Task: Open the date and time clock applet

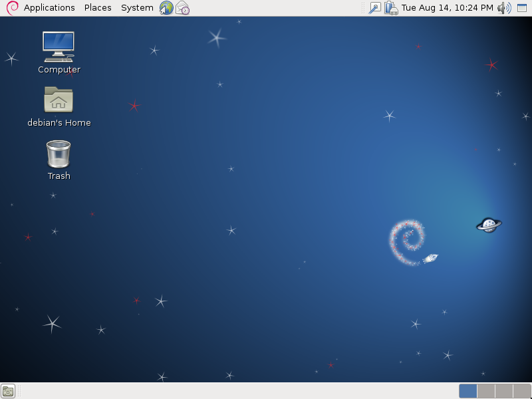Action: click(447, 8)
